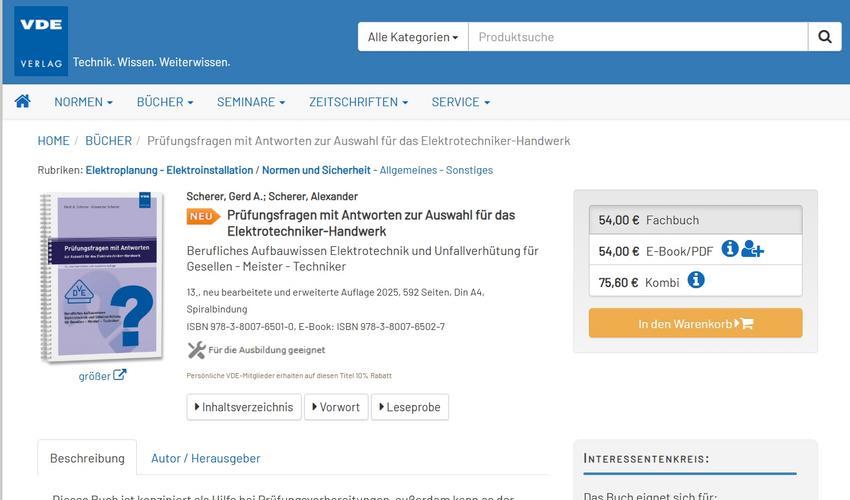Click the book title Prüfungsfragen mit Antworten heading

[x=371, y=223]
